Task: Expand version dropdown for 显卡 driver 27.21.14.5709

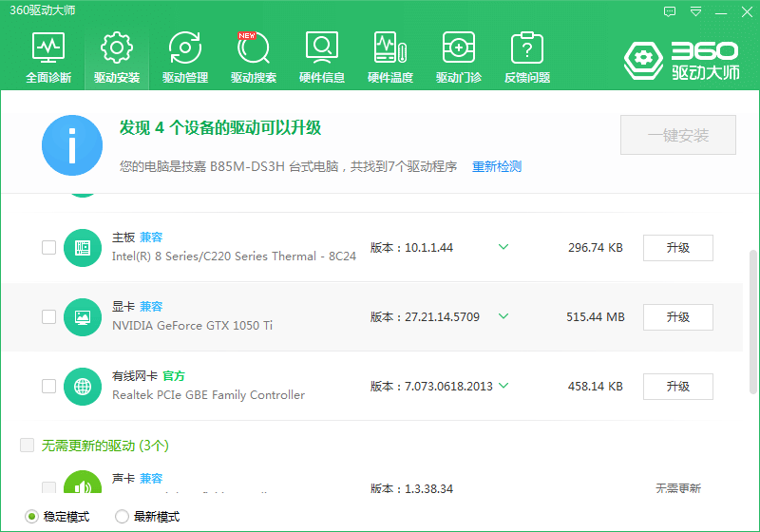Action: [503, 317]
